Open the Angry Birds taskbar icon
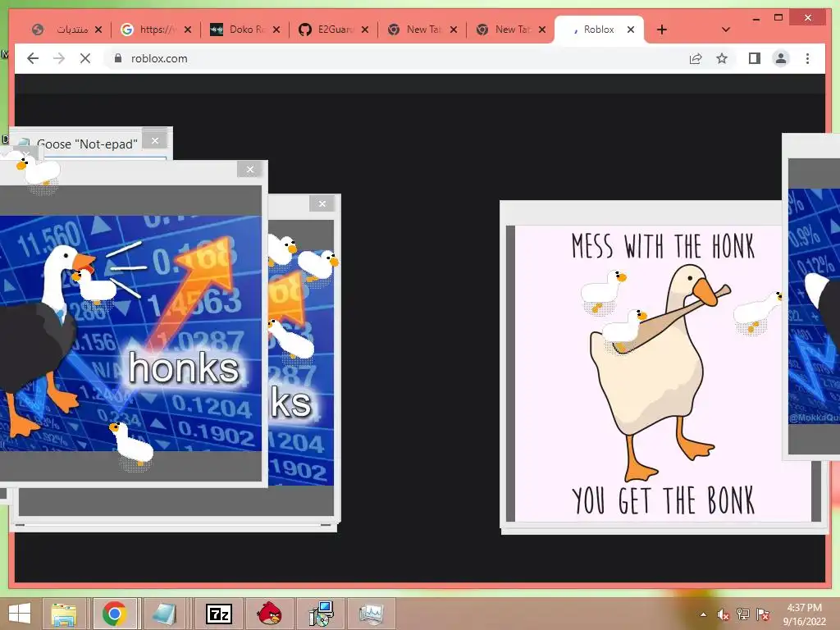The width and height of the screenshot is (840, 630). coord(269,614)
